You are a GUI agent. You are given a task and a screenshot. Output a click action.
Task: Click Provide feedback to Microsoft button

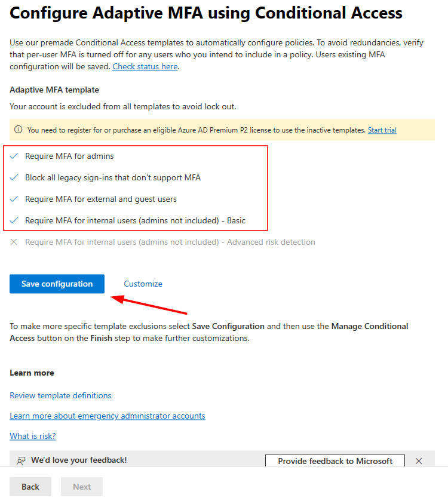coord(335,461)
